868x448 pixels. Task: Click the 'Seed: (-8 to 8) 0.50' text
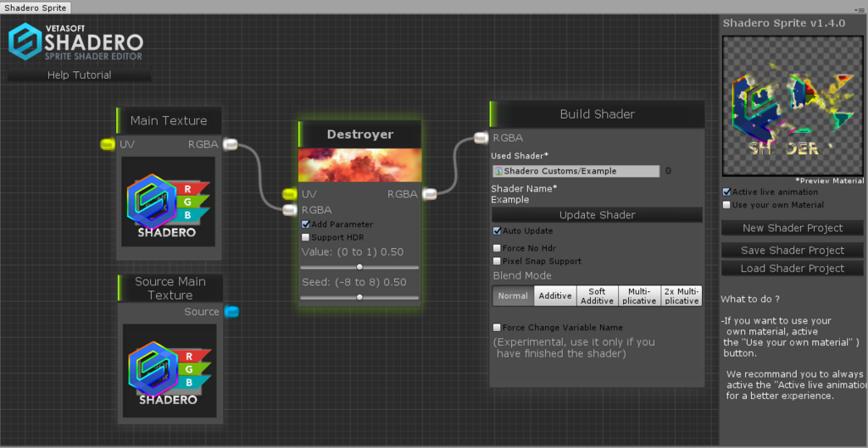coord(354,282)
